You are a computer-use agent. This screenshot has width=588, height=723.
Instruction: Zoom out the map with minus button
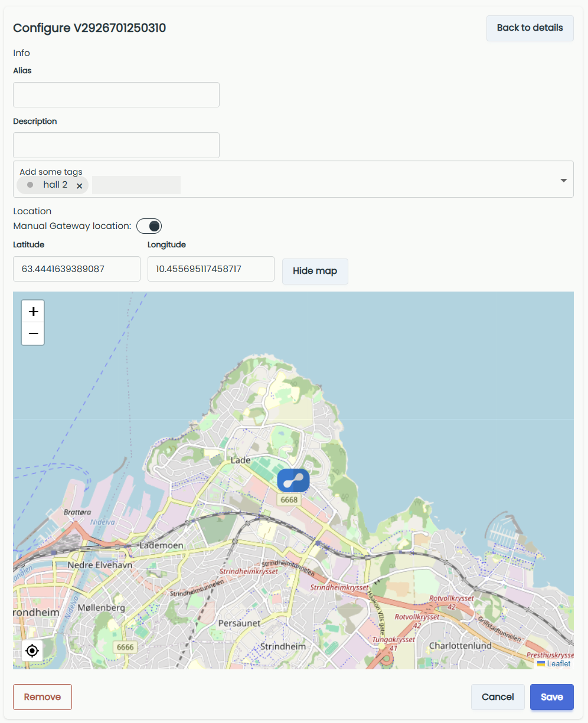33,334
